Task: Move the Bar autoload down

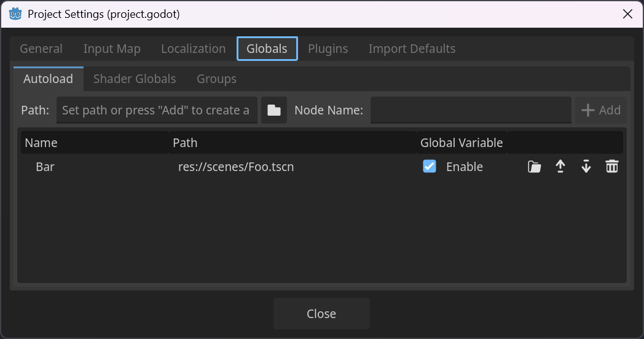Action: point(586,167)
